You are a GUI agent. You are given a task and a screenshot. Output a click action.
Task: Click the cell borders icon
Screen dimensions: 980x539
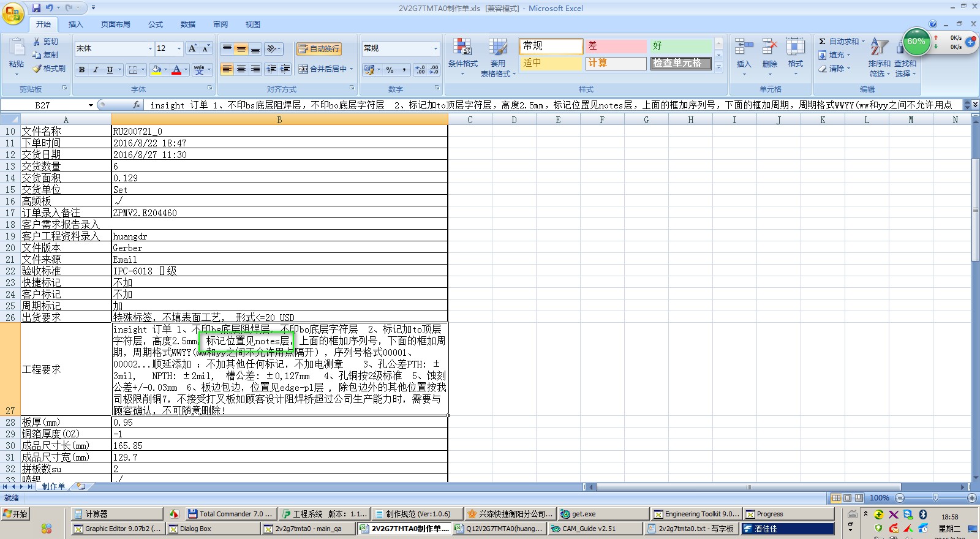pyautogui.click(x=133, y=70)
